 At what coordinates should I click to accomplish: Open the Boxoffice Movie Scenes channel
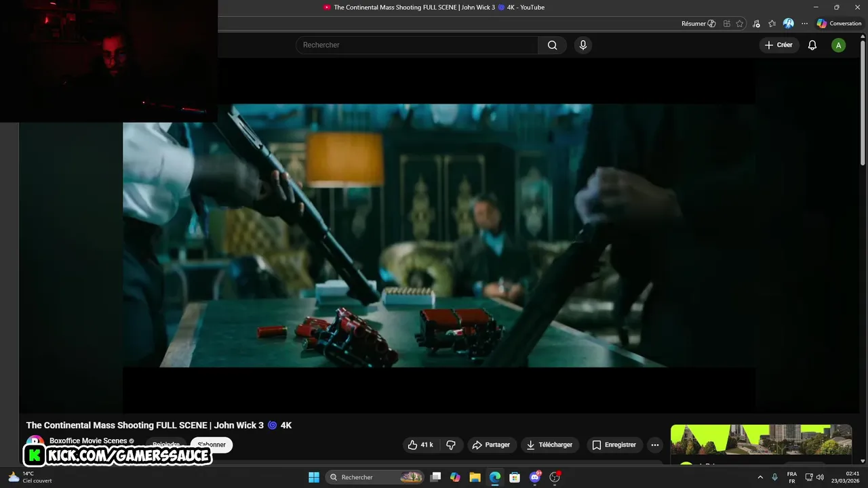[88, 441]
